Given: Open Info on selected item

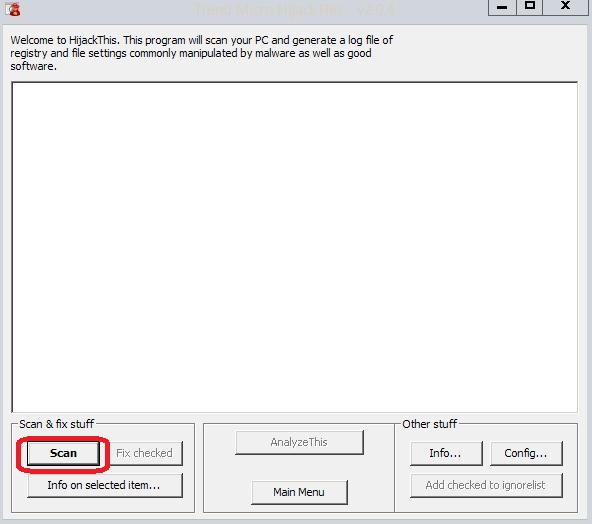Looking at the screenshot, I should pos(105,485).
